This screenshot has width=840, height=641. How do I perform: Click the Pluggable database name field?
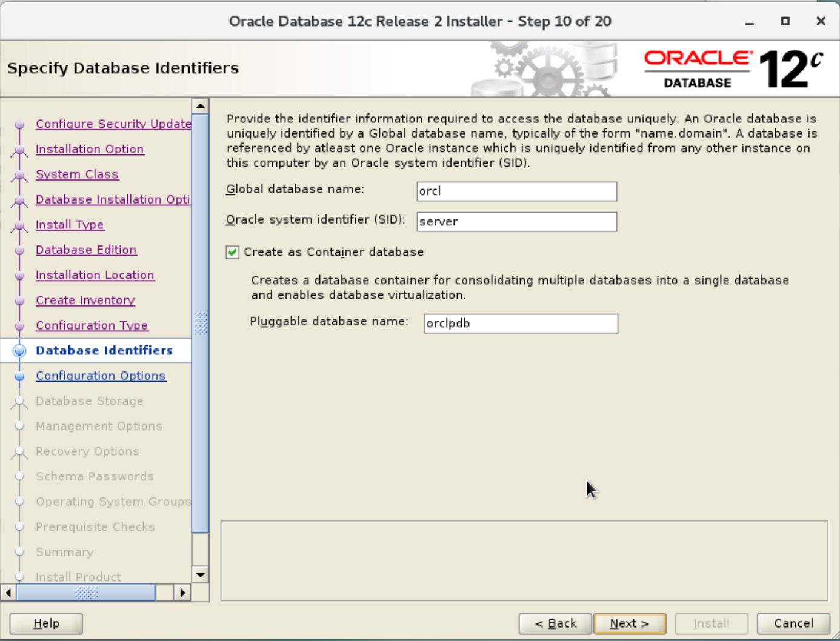[521, 324]
